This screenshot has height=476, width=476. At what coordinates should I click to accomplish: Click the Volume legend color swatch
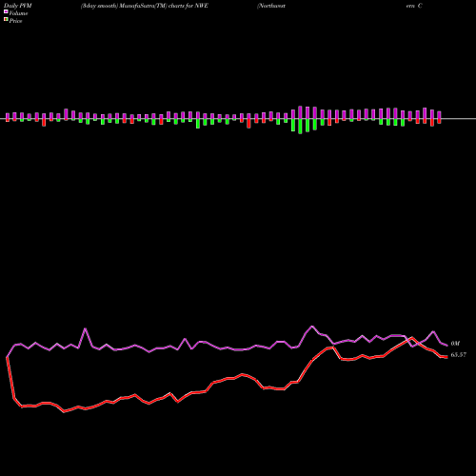(x=6, y=11)
